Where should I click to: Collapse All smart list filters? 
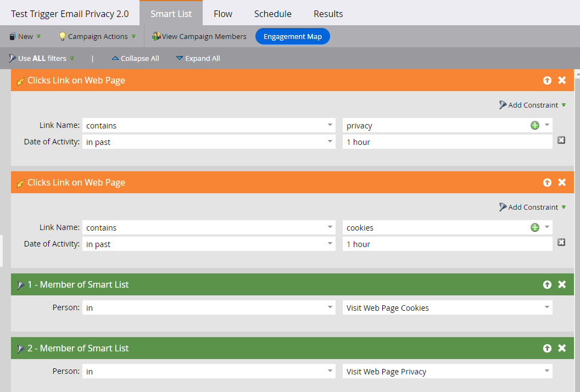click(x=135, y=58)
